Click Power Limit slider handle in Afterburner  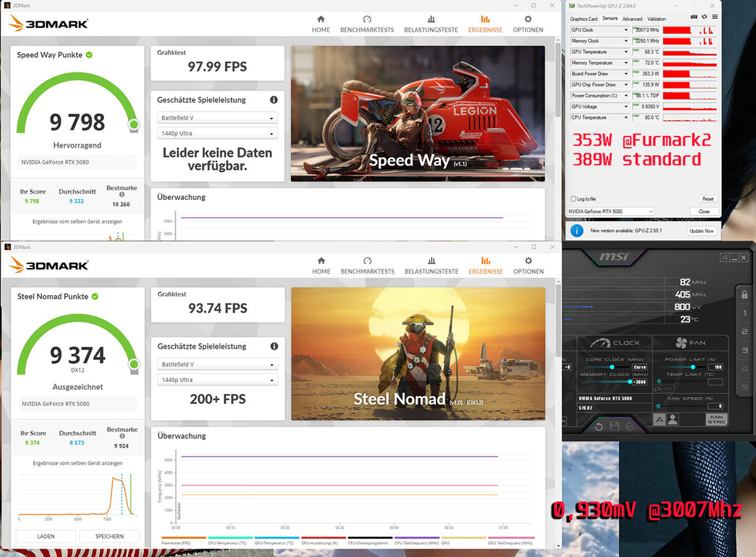693,368
